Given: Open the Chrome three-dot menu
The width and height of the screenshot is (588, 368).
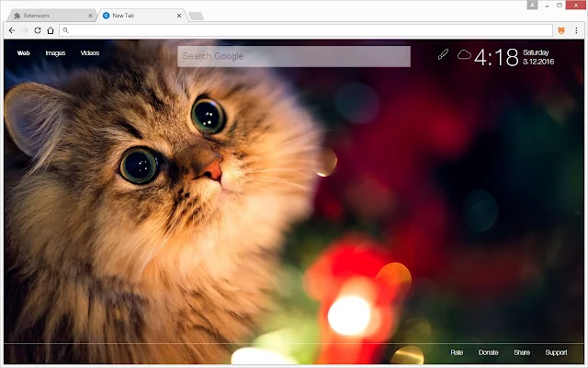Looking at the screenshot, I should click(576, 30).
